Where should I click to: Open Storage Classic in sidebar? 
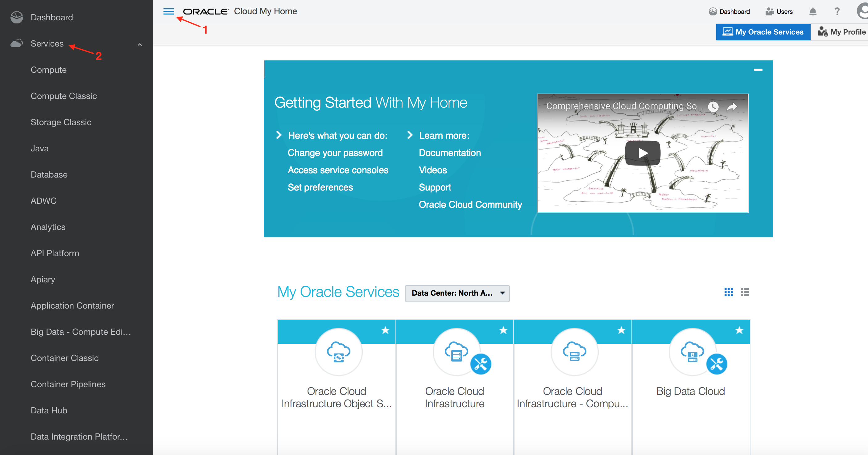coord(61,122)
